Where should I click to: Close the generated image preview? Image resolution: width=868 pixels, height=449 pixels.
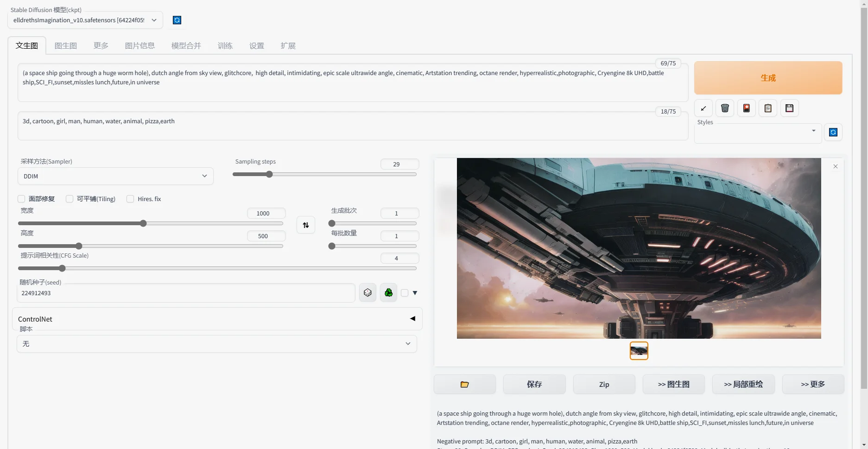836,166
